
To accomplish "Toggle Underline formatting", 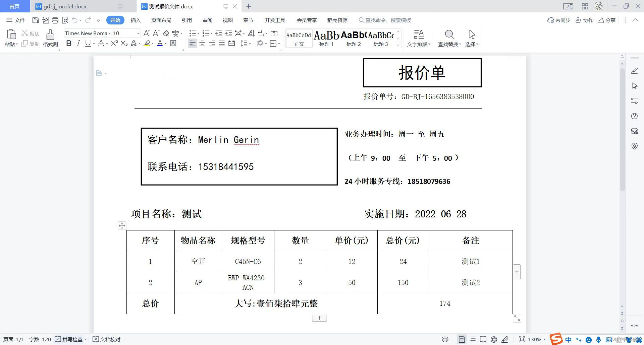I will 88,43.
